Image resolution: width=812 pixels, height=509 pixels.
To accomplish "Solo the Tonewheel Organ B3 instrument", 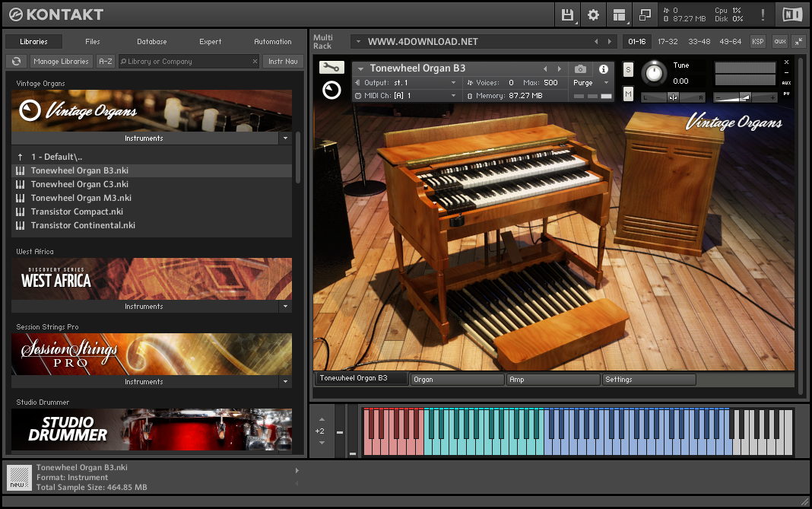I will (628, 70).
